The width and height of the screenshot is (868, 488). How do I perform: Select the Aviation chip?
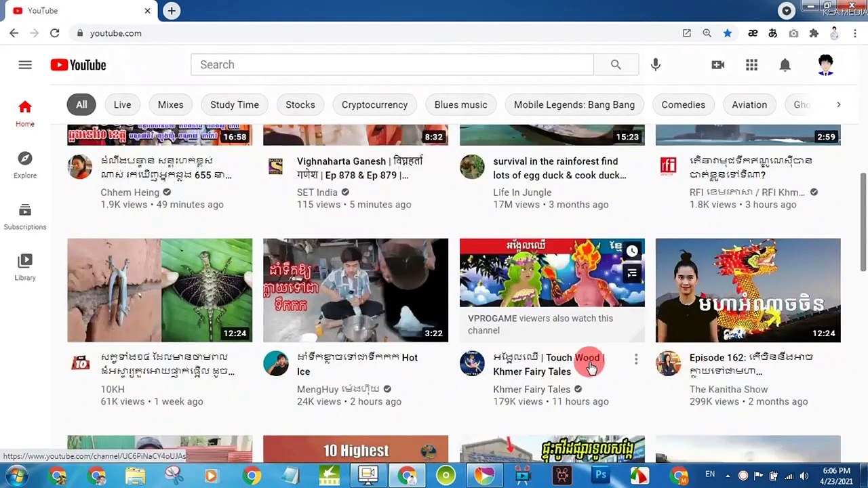[749, 104]
